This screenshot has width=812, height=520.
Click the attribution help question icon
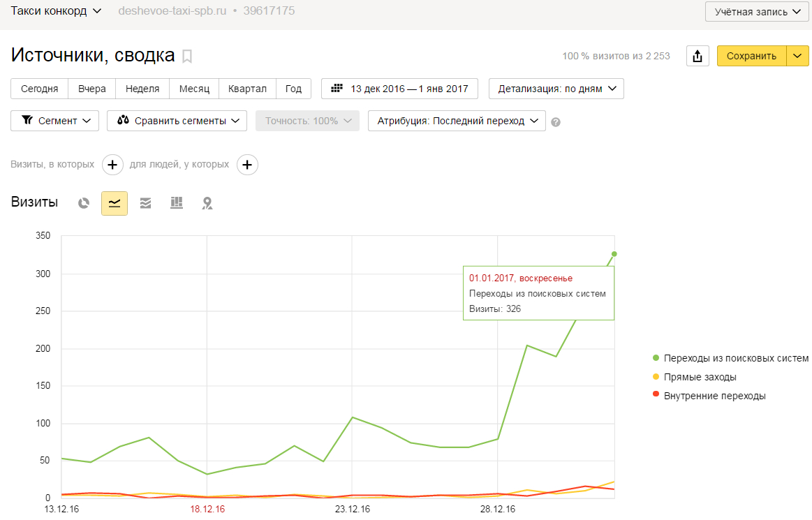[x=556, y=122]
